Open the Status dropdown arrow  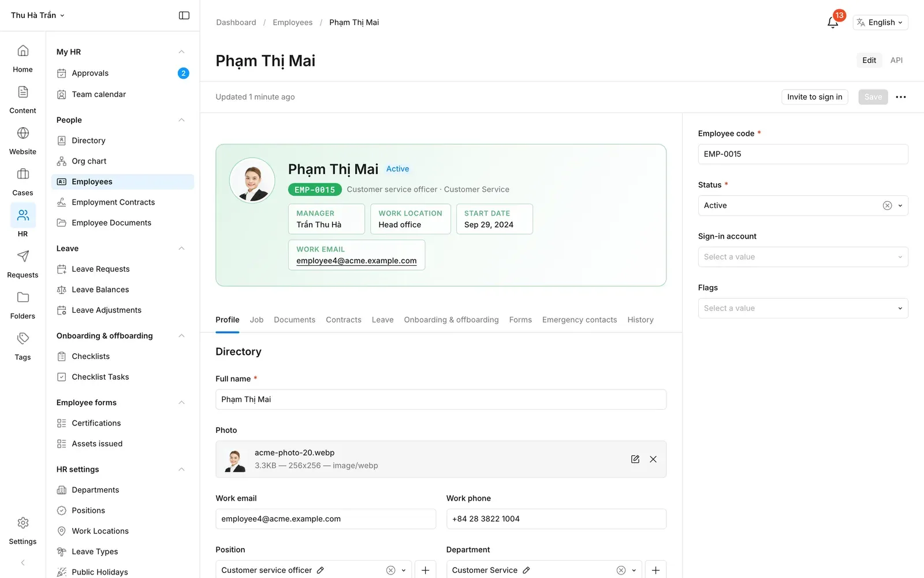point(900,206)
